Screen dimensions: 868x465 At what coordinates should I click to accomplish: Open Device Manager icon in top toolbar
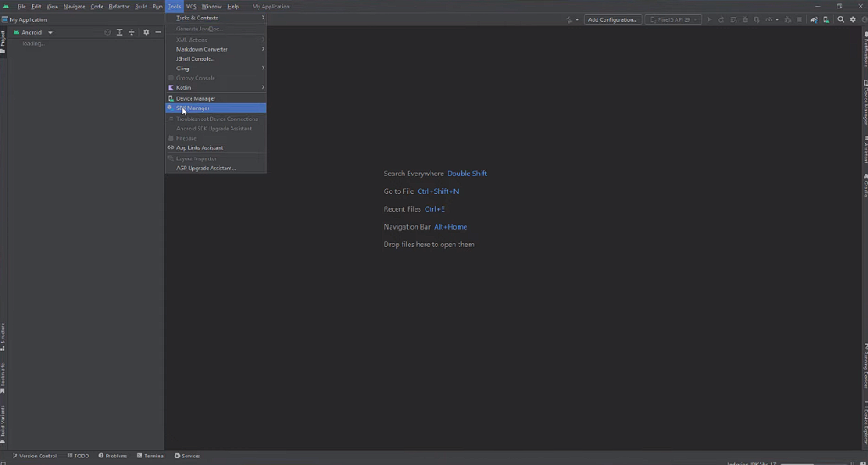(826, 19)
